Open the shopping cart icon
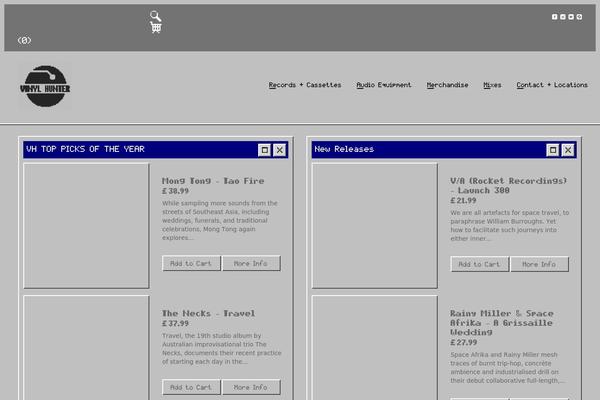The image size is (600, 400). (156, 28)
